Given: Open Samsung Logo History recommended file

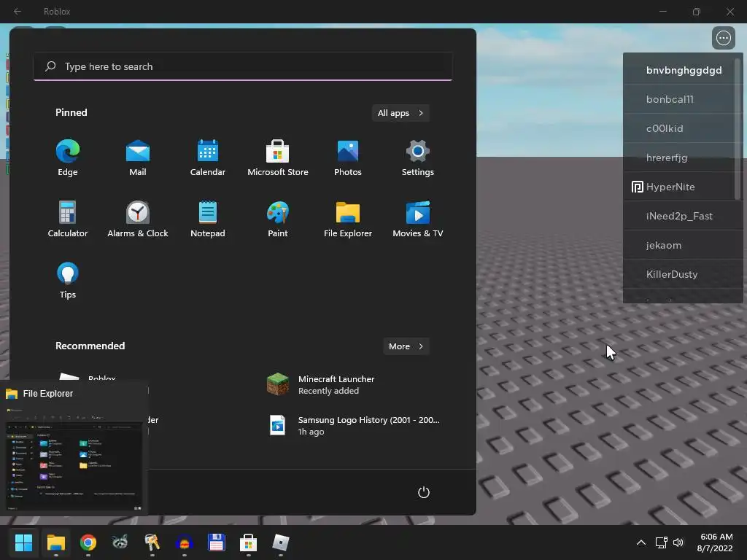Looking at the screenshot, I should [x=354, y=425].
